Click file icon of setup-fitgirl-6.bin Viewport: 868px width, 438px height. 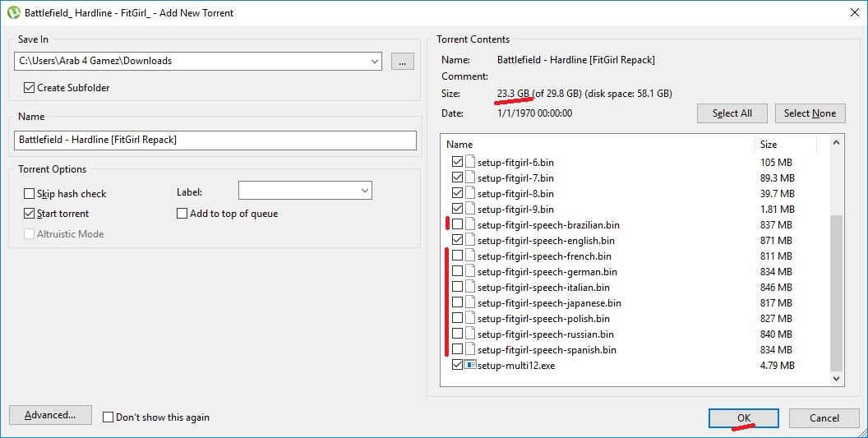pos(470,162)
